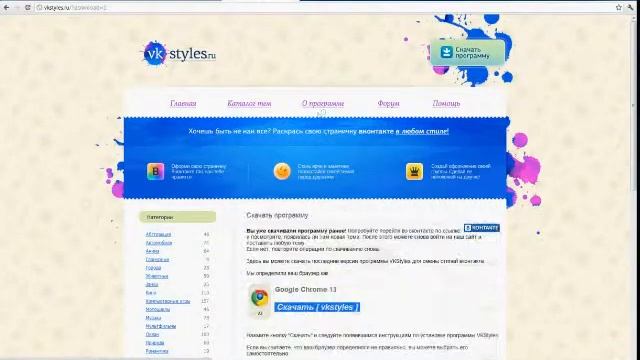Open the Музыка category
Screen dimensions: 640x360
[153, 318]
